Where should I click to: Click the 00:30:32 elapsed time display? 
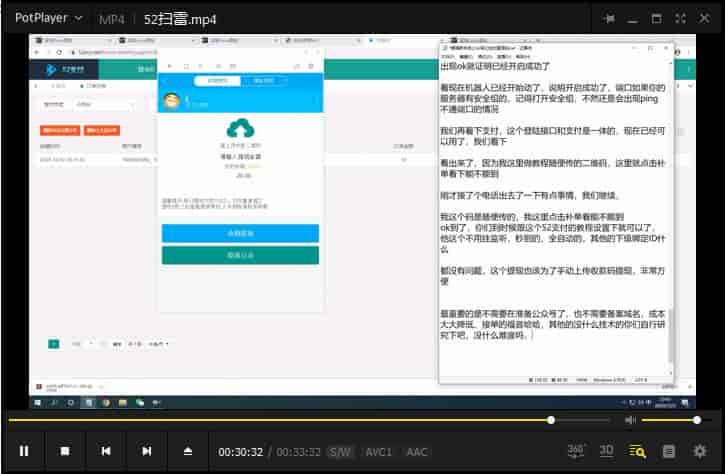243,452
